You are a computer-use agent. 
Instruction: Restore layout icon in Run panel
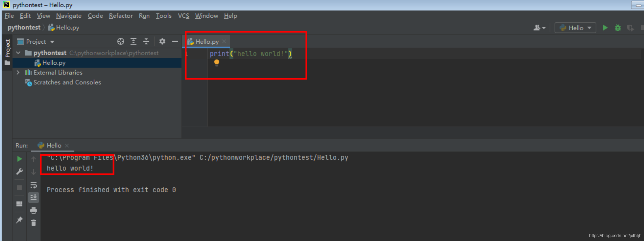pyautogui.click(x=19, y=204)
